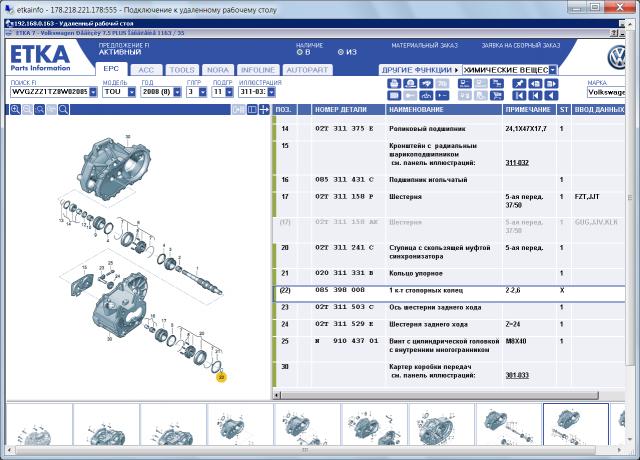This screenshot has height=460, width=640.
Task: Click the parts list transfer icon above the cart
Action: click(x=497, y=84)
